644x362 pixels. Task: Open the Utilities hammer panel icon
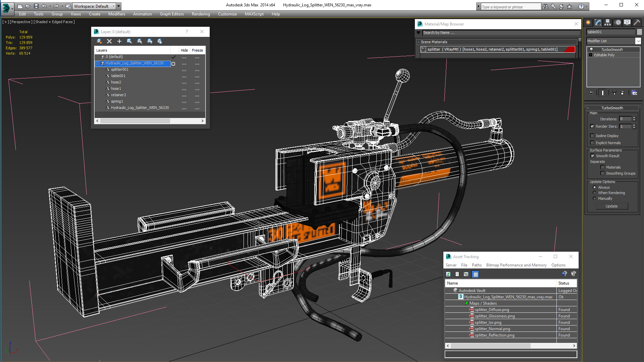637,22
